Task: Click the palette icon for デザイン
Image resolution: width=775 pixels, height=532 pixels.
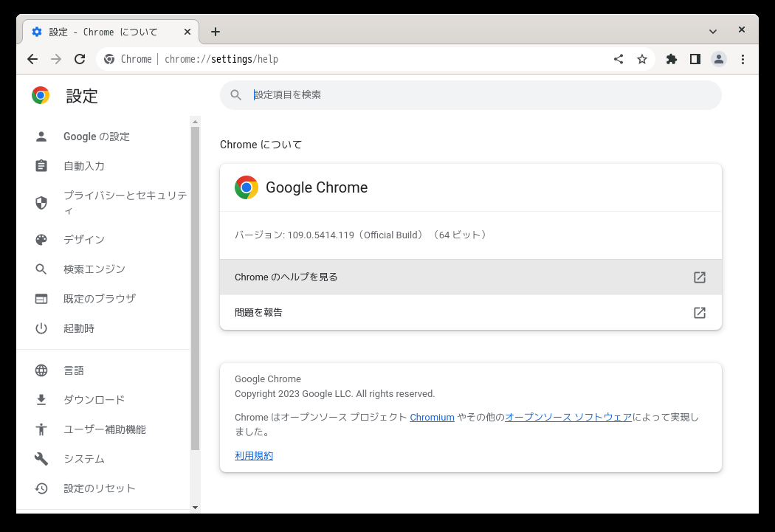Action: [x=41, y=240]
